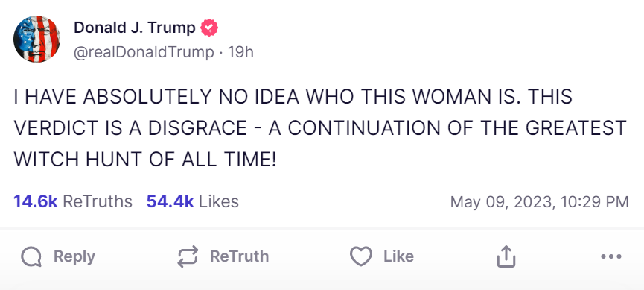The width and height of the screenshot is (644, 290).
Task: Open the @realDonaldTrump handle link
Action: tap(144, 53)
